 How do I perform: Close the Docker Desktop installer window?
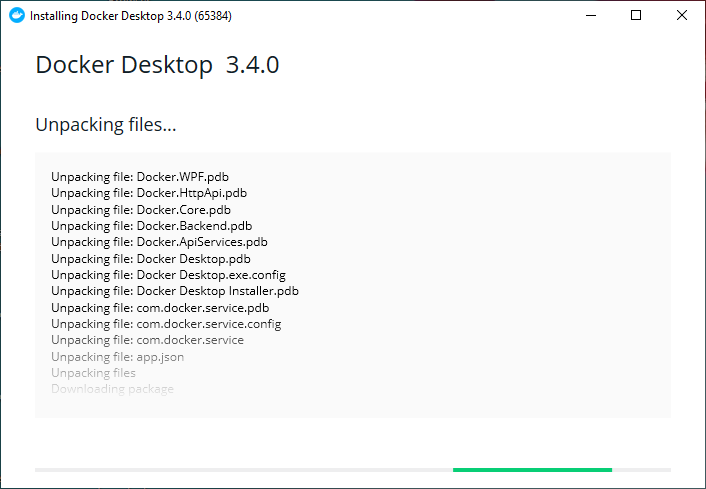coord(682,15)
